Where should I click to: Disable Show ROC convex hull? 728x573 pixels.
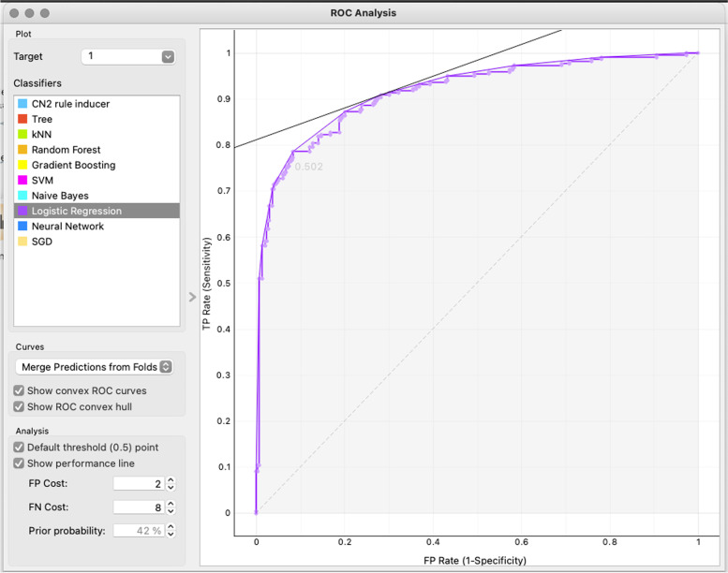20,406
